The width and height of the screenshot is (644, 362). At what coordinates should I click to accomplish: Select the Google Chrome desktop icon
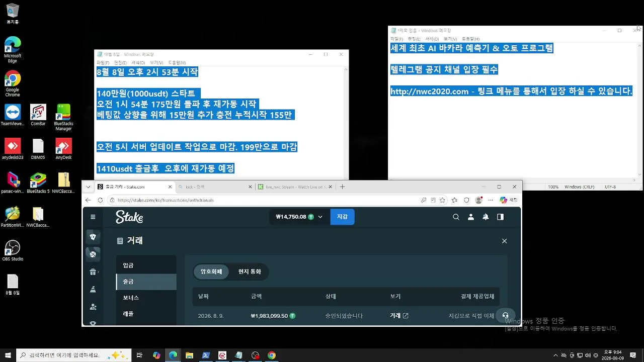(x=13, y=84)
